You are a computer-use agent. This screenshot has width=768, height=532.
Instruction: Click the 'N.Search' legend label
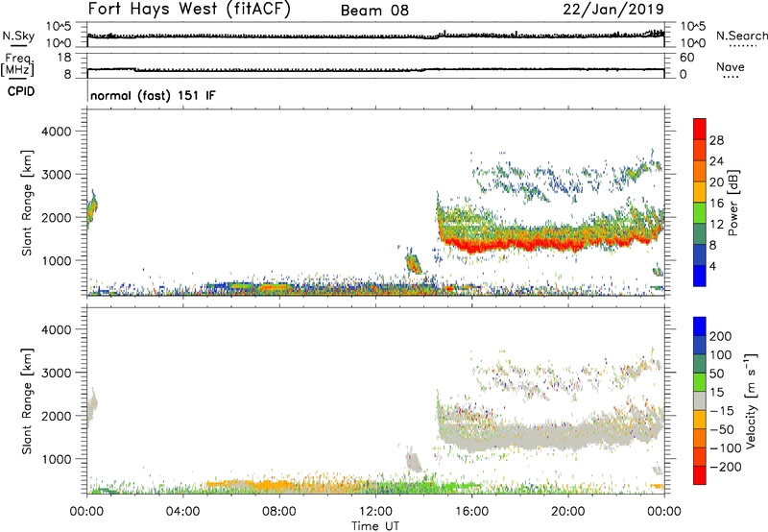click(741, 36)
